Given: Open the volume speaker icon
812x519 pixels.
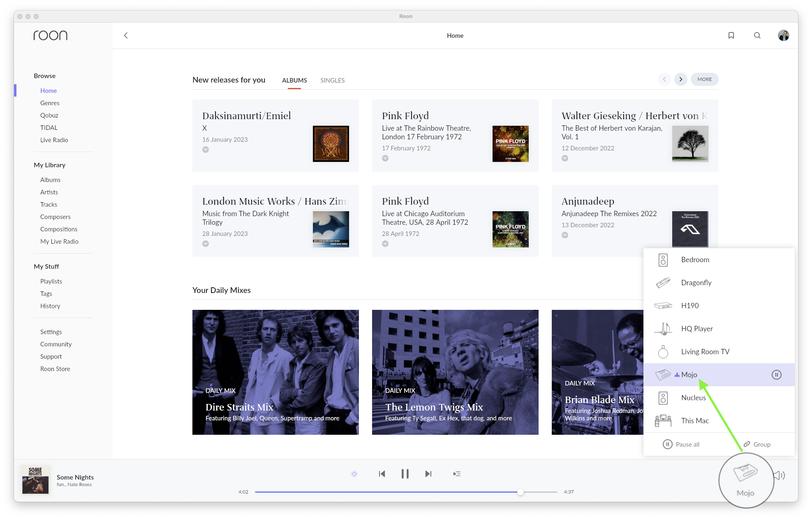Looking at the screenshot, I should 779,475.
